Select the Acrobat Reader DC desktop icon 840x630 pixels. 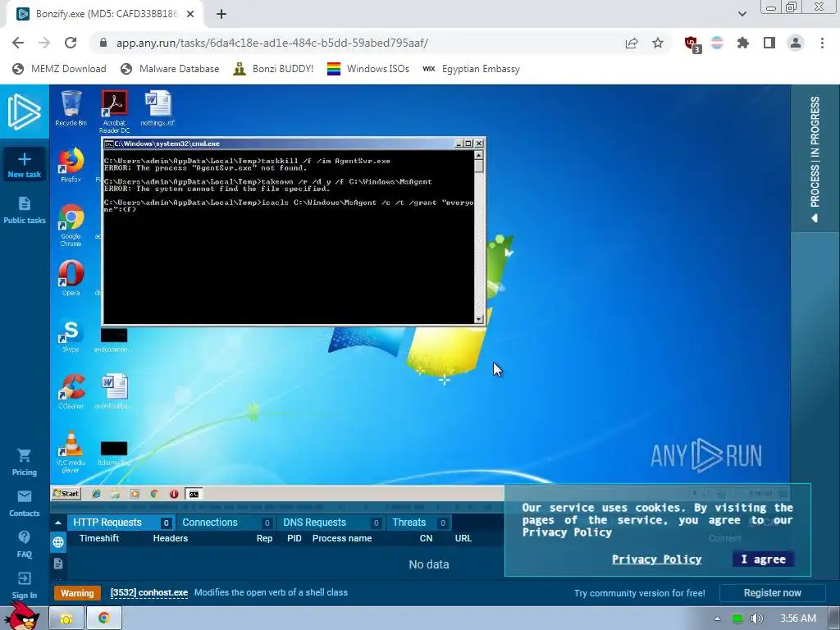tap(114, 112)
